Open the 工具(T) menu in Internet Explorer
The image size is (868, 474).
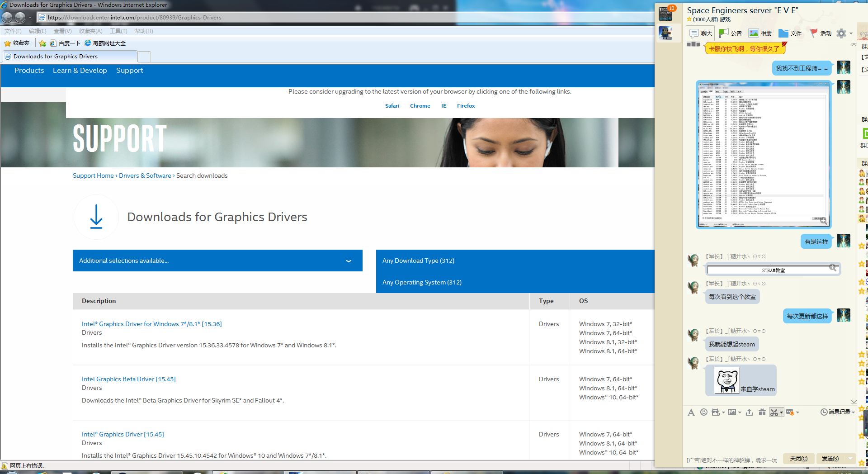(118, 31)
